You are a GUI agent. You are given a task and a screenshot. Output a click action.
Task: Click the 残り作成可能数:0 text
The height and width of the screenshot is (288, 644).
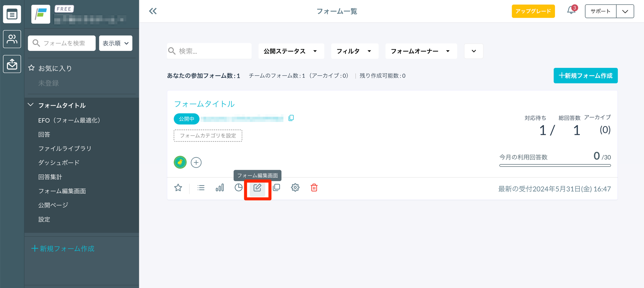382,76
